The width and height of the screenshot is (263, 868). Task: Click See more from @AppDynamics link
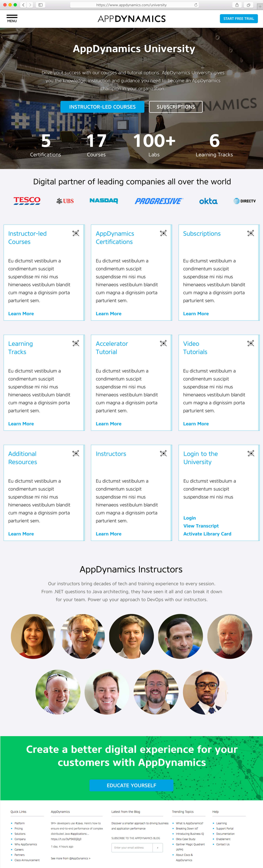[x=70, y=858]
